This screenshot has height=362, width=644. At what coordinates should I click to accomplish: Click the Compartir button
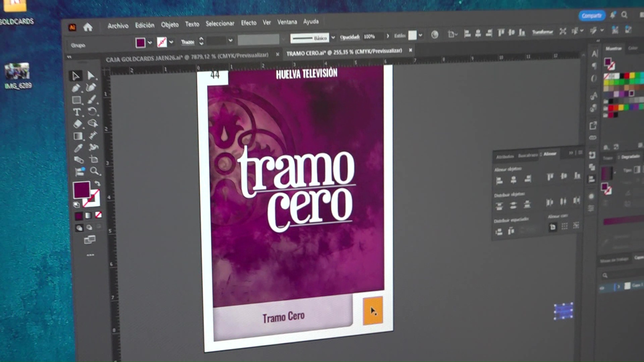(x=591, y=16)
